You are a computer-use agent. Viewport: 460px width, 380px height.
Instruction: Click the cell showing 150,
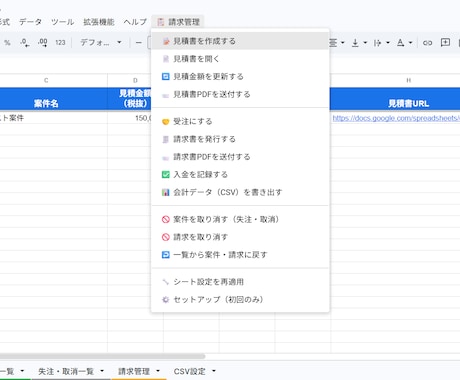(129, 118)
